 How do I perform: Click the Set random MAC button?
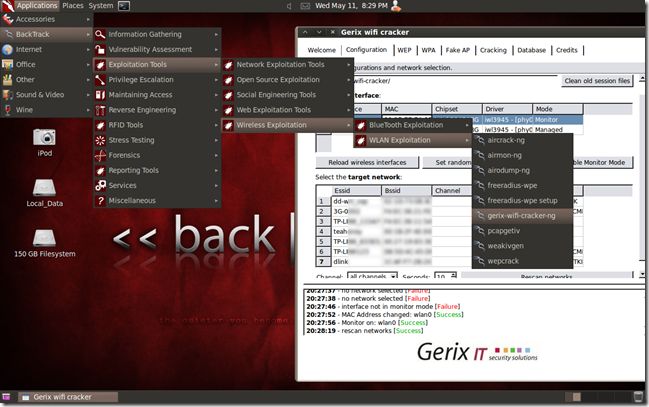[x=447, y=162]
